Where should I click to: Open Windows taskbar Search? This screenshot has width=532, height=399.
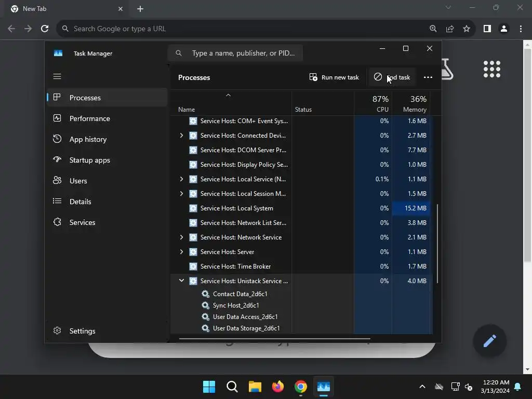coord(232,387)
